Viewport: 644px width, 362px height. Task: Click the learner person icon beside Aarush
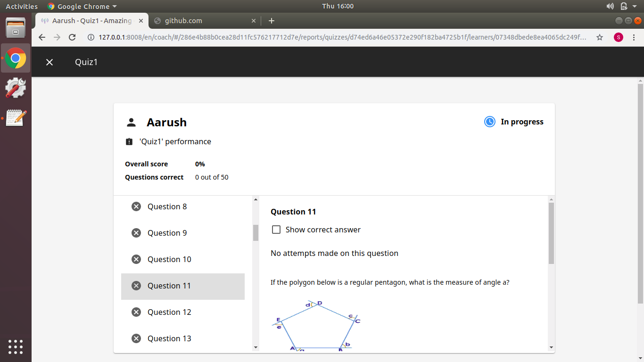[x=131, y=123]
